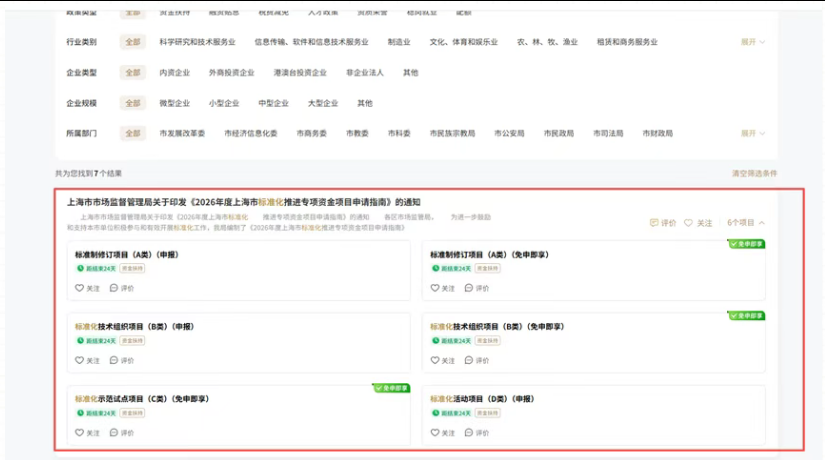Filter industry by 制造业

(399, 42)
